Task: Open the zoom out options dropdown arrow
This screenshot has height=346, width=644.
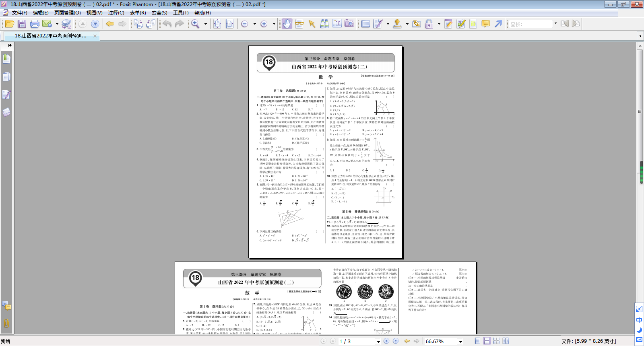Action: (254, 24)
